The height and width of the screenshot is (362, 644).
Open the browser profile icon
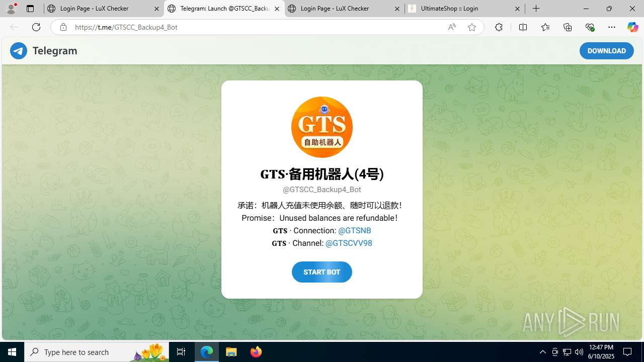click(11, 9)
